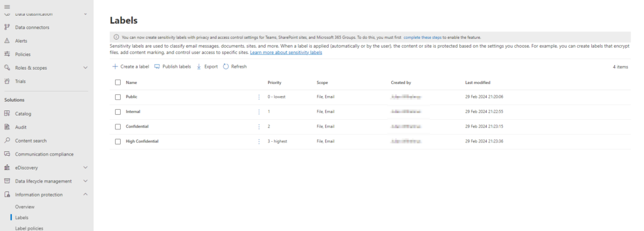
Task: Click the Scope column header
Action: [323, 82]
